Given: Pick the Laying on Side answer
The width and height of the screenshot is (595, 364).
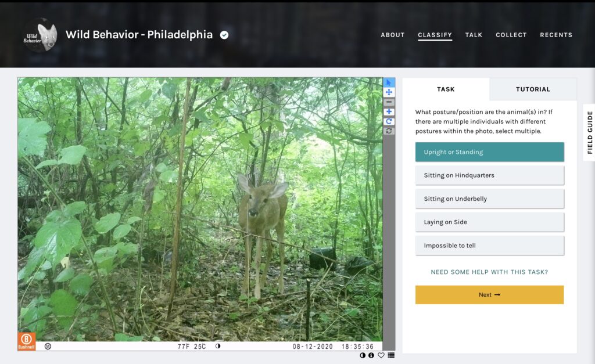Looking at the screenshot, I should click(x=489, y=222).
